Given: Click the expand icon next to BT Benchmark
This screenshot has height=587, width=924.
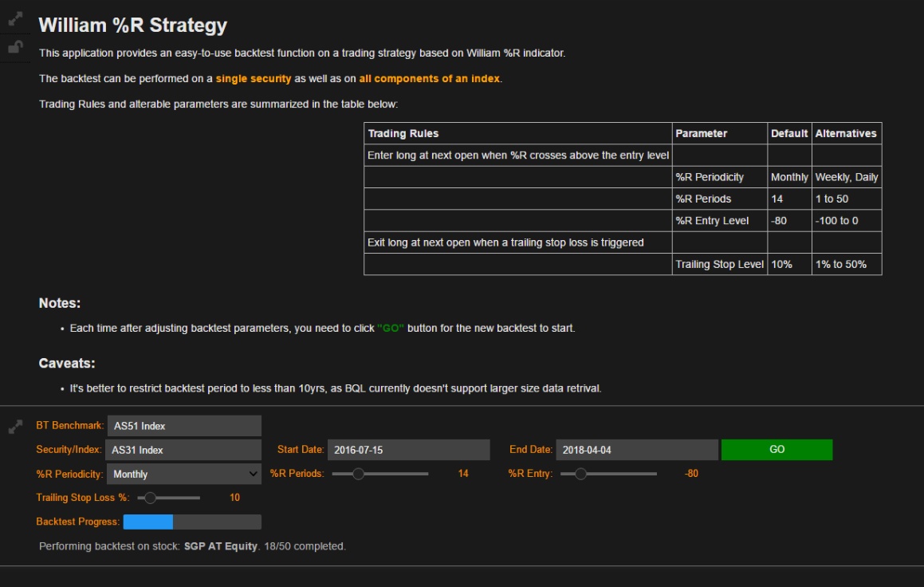Looking at the screenshot, I should pyautogui.click(x=15, y=427).
